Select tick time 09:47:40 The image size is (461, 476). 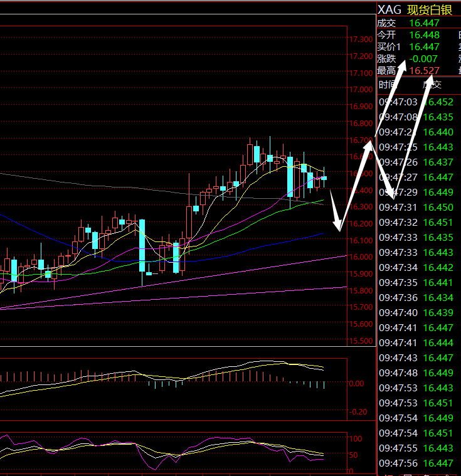[398, 313]
